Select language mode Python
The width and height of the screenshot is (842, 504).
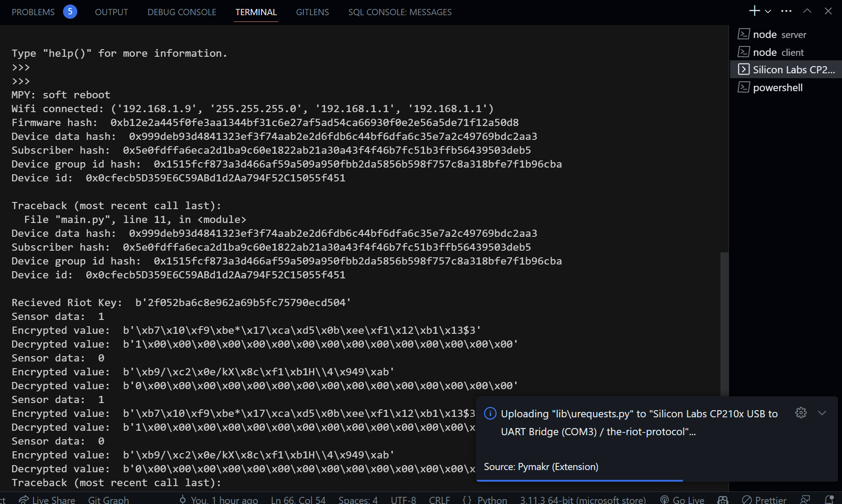point(493,500)
